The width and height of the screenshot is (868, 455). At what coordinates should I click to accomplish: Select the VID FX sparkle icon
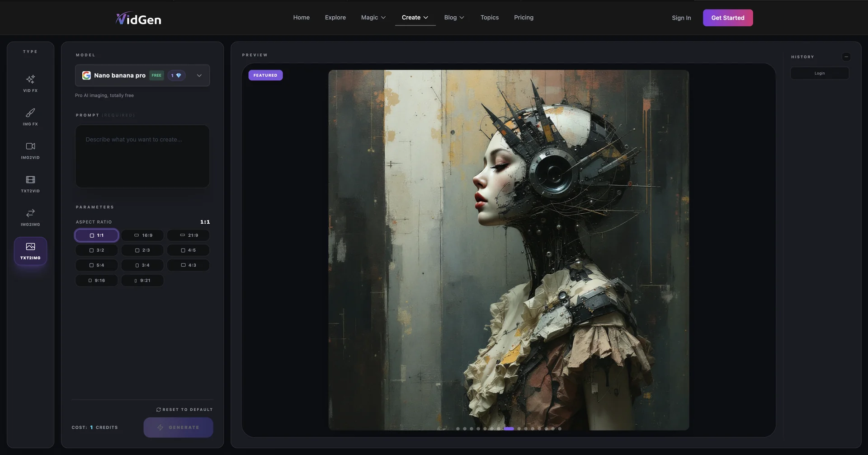(x=30, y=80)
